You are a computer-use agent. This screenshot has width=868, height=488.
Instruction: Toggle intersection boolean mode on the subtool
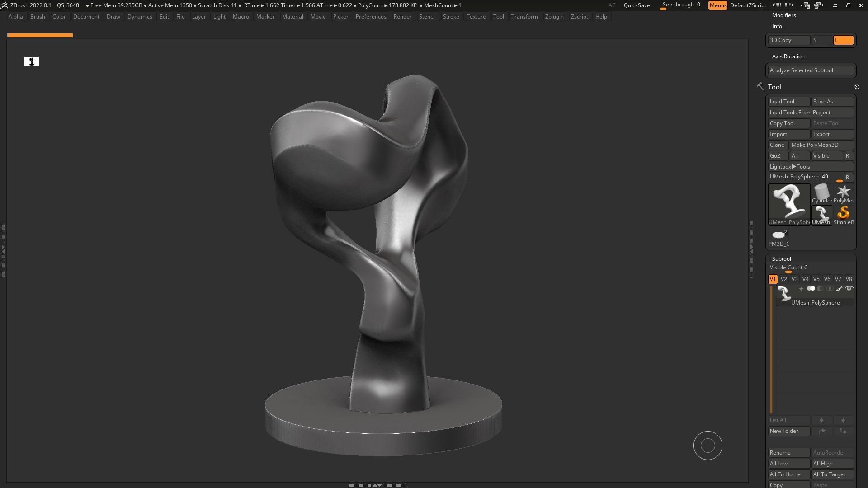pos(830,288)
